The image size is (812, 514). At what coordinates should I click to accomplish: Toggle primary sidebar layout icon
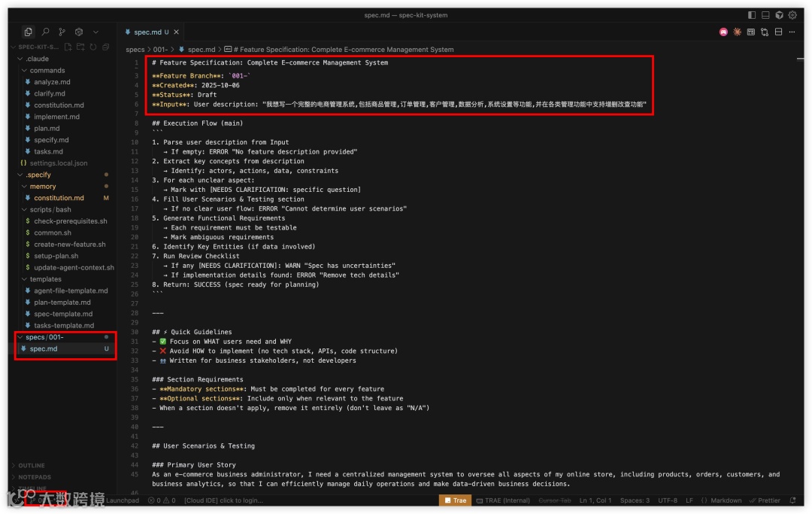752,15
